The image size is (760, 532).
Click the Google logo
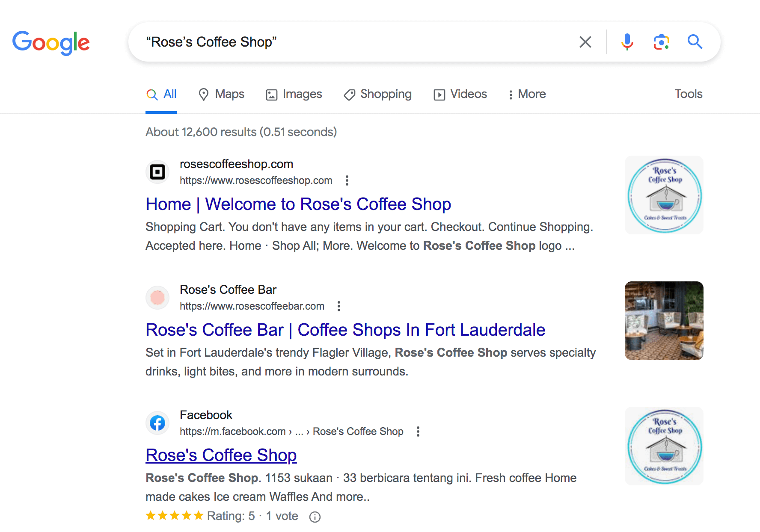pyautogui.click(x=51, y=42)
